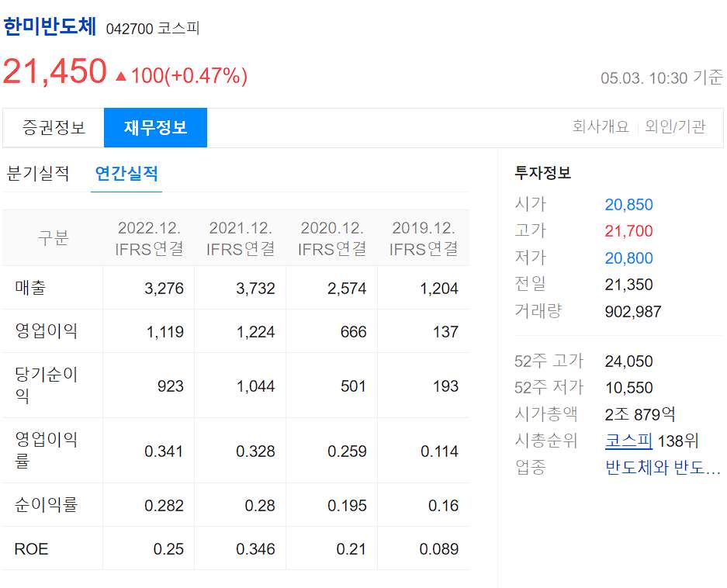Click the 당기순이익 row label

coord(47,385)
